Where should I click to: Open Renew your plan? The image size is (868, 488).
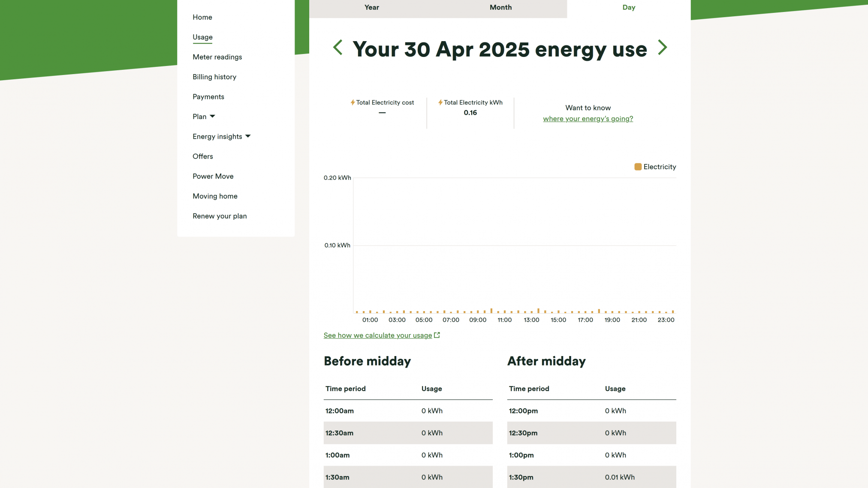[219, 216]
